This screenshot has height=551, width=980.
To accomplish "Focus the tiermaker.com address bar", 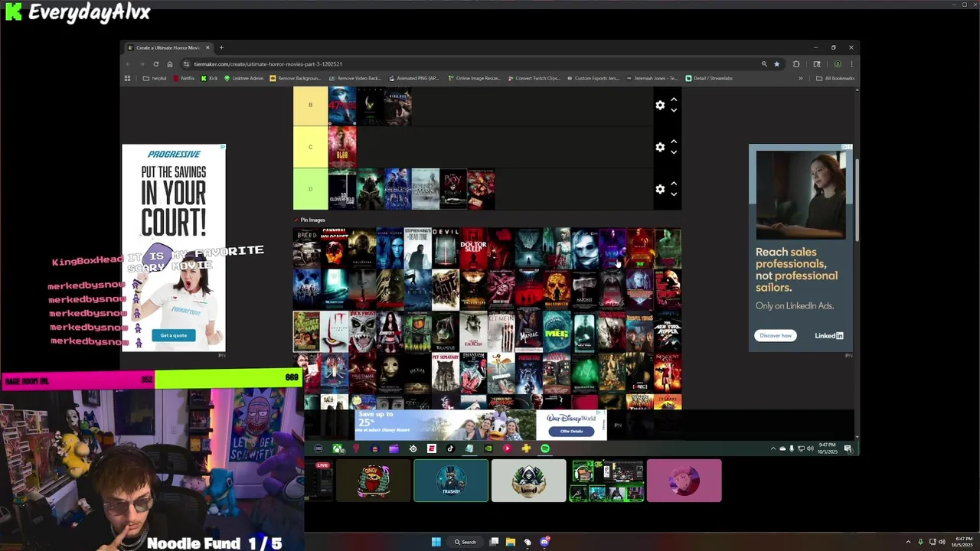I will pos(471,64).
